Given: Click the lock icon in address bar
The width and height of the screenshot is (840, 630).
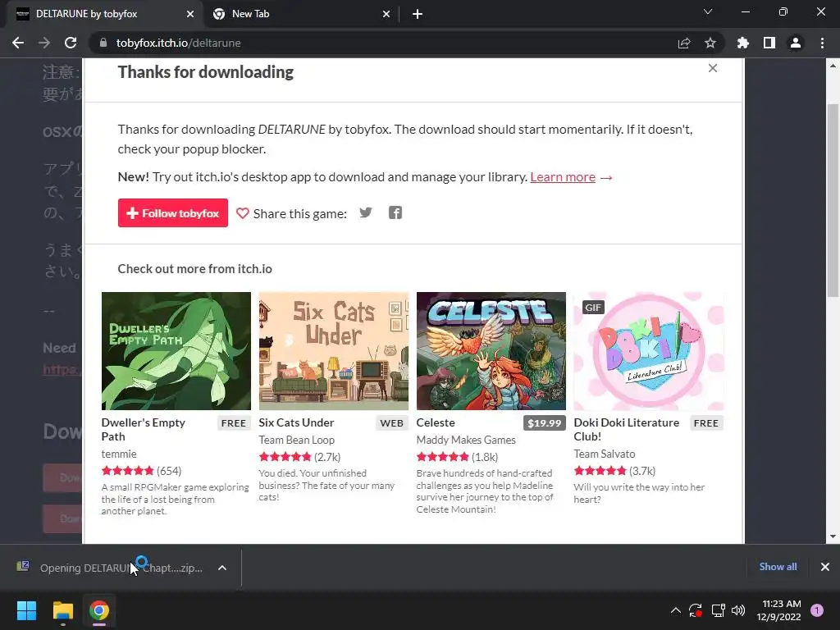Looking at the screenshot, I should (x=103, y=43).
